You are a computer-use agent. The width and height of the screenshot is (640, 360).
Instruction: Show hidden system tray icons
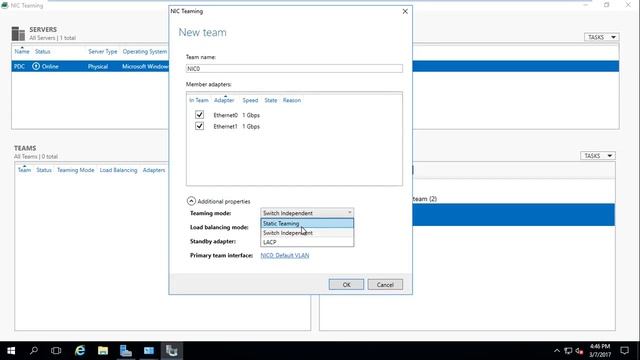pyautogui.click(x=557, y=351)
